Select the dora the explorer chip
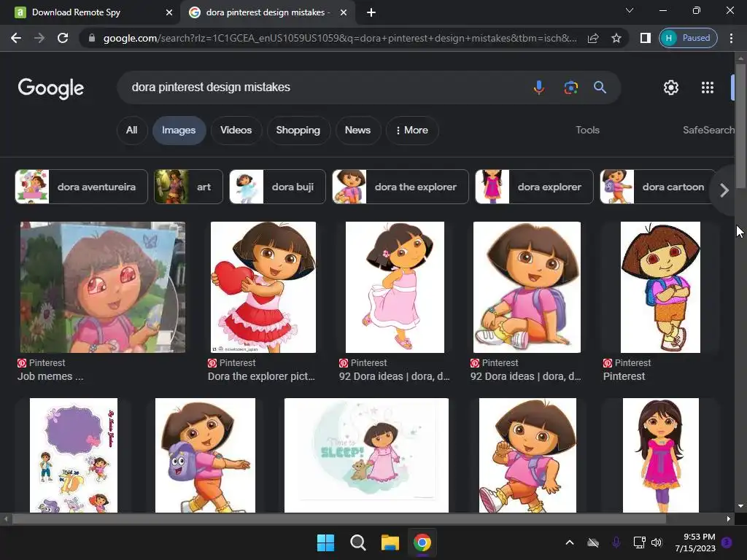This screenshot has height=560, width=747. (400, 187)
